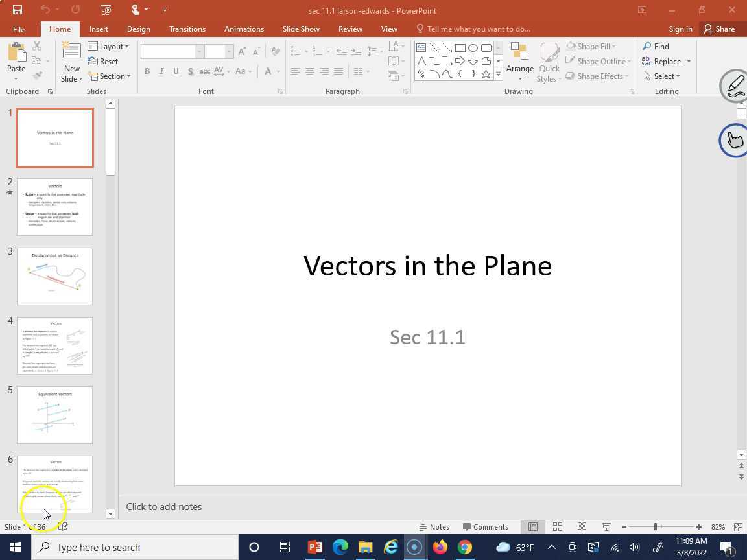The width and height of the screenshot is (747, 560).
Task: Start Slide Show from status bar icon
Action: (x=606, y=527)
